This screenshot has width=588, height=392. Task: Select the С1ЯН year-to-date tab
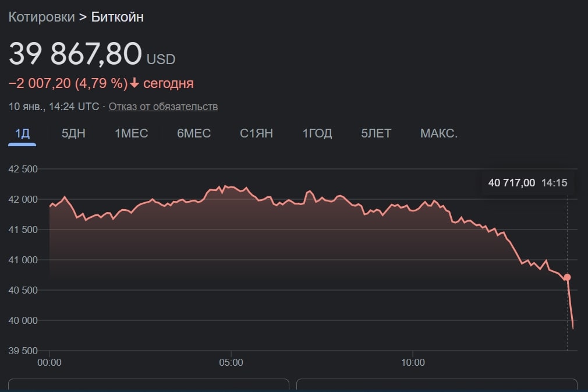(256, 133)
